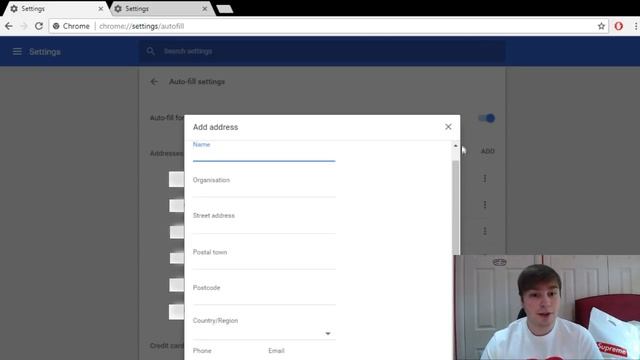Image resolution: width=640 pixels, height=360 pixels.
Task: Open options for the first address
Action: [x=485, y=178]
